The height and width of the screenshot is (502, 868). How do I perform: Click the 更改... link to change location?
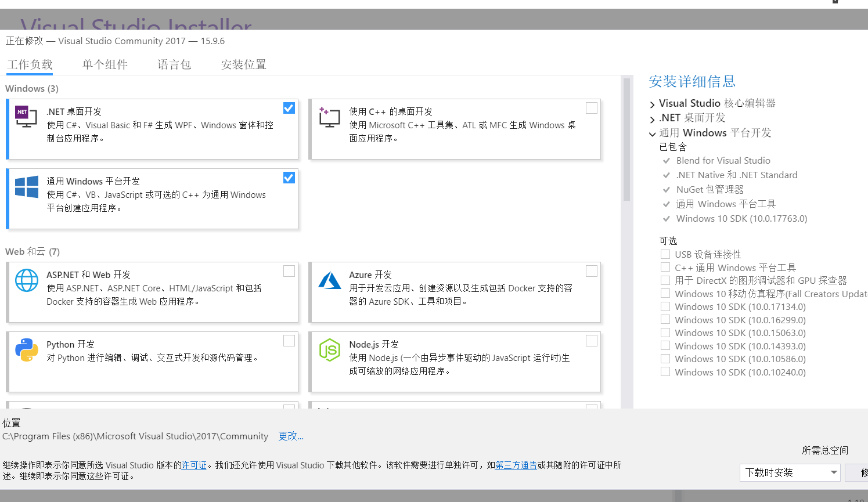291,436
